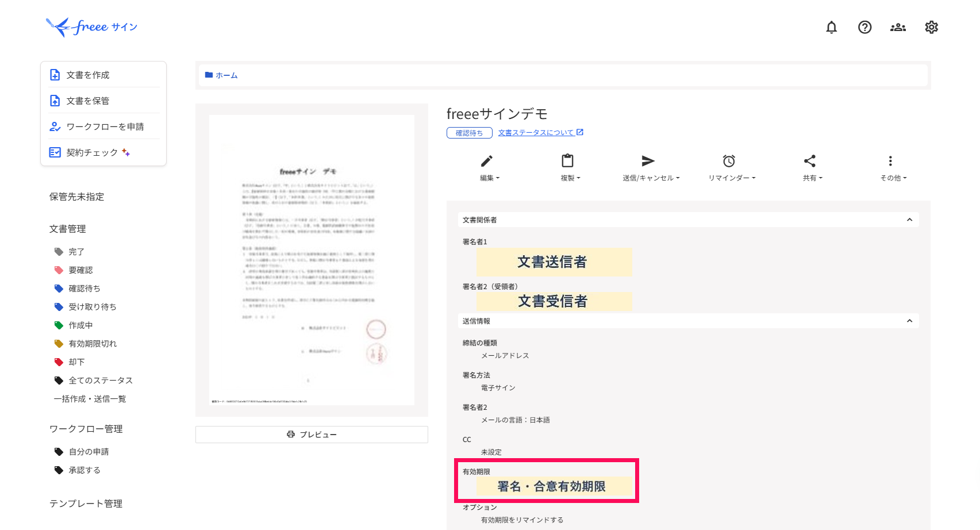Click the home folder icon in breadcrumb
Viewport: 980px width, 530px height.
click(209, 75)
